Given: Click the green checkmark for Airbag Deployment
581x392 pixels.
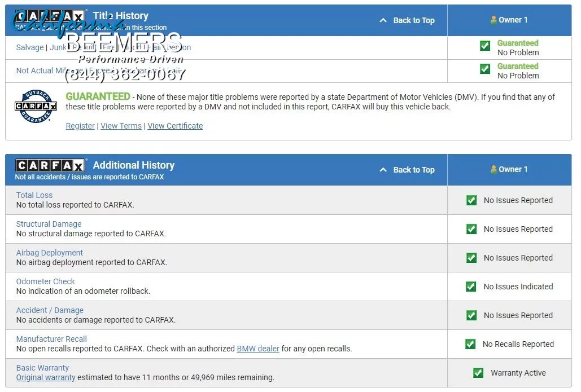Looking at the screenshot, I should pyautogui.click(x=471, y=258).
